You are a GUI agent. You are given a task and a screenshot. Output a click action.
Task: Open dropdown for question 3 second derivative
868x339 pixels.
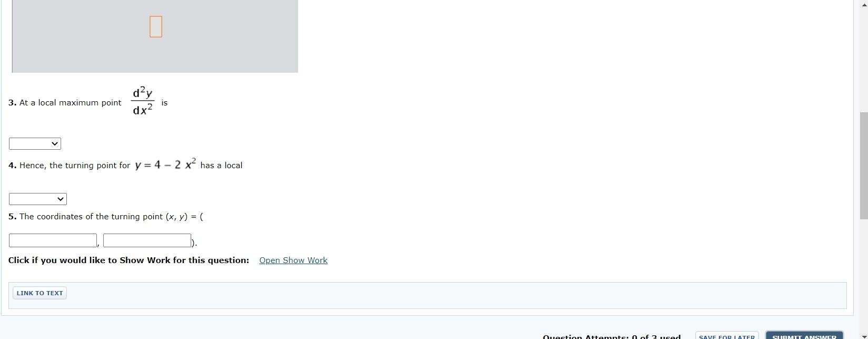click(x=35, y=143)
